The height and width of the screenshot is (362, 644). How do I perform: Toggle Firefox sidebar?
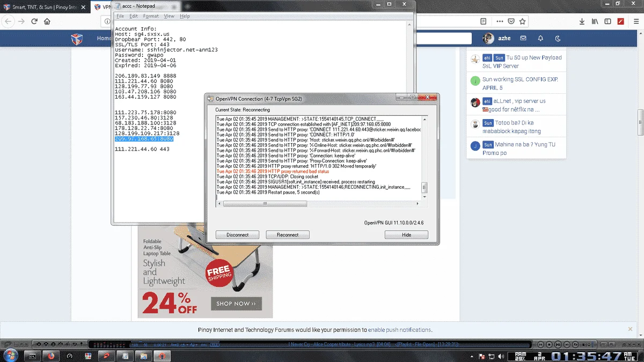click(x=608, y=21)
